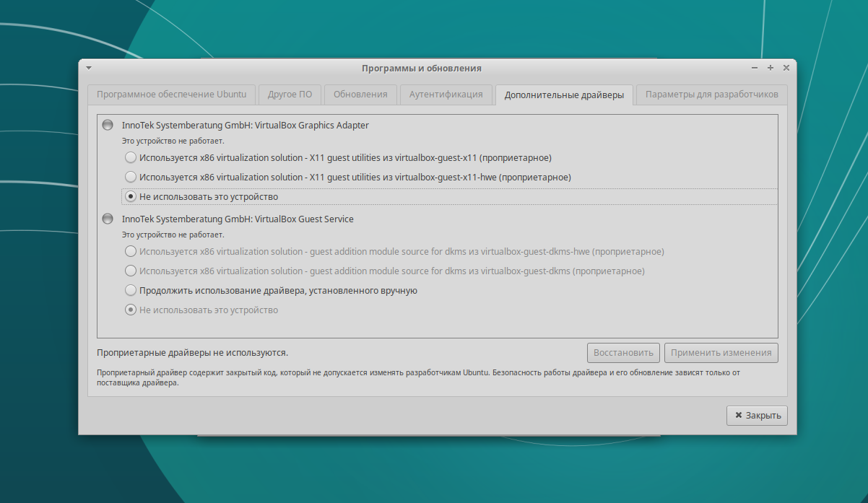Click 'Это устройство не работает.' under Guest Service
Viewport: 868px width, 503px height.
pos(173,235)
